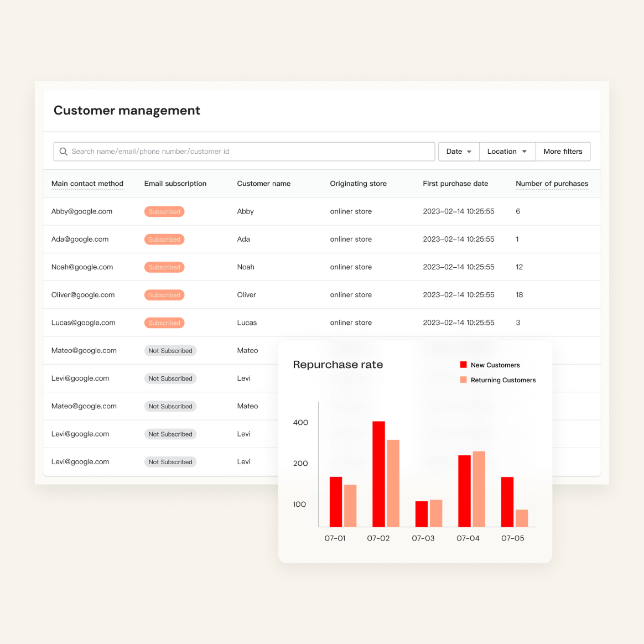Click the 07-01 New Customers bar
644x644 pixels.
(336, 502)
